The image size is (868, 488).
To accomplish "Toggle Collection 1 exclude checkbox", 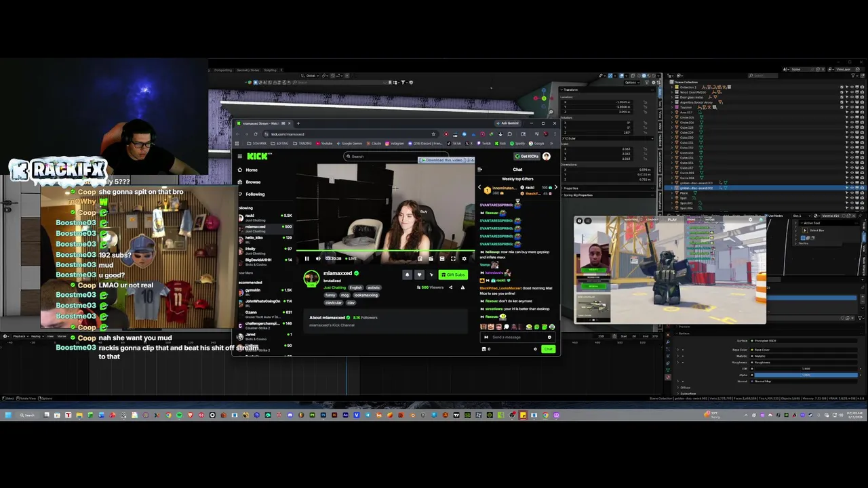I will [x=842, y=87].
